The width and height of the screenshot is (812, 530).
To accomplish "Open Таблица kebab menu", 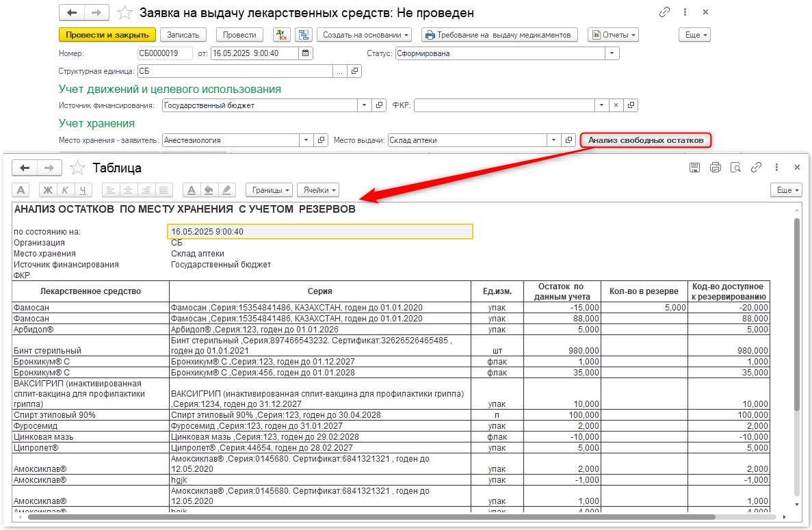I will [776, 167].
